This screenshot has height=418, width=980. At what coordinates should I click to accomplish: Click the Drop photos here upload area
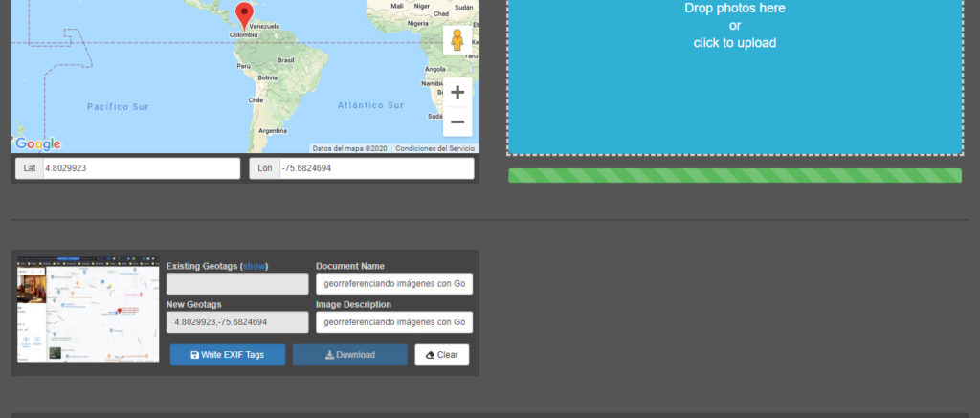[735, 77]
